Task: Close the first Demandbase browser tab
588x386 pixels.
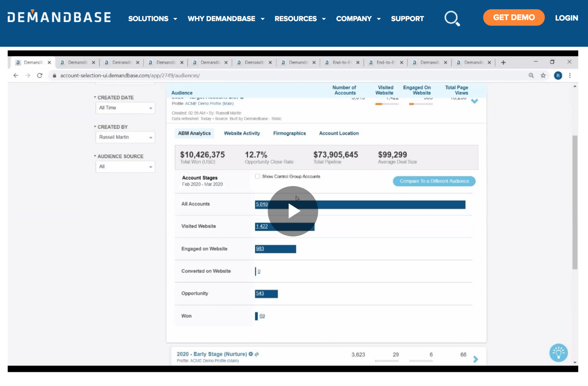Action: pos(49,62)
